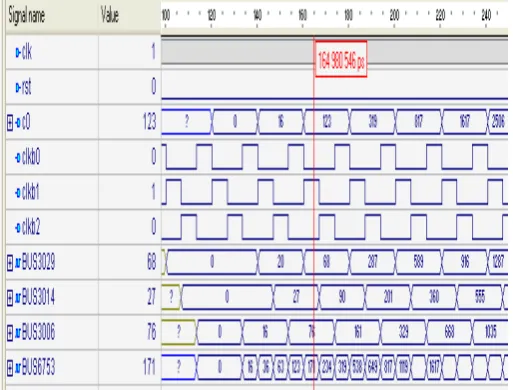This screenshot has height=390, width=513.
Task: Click the BUS3006 waveform segment showing 668
Action: (449, 332)
